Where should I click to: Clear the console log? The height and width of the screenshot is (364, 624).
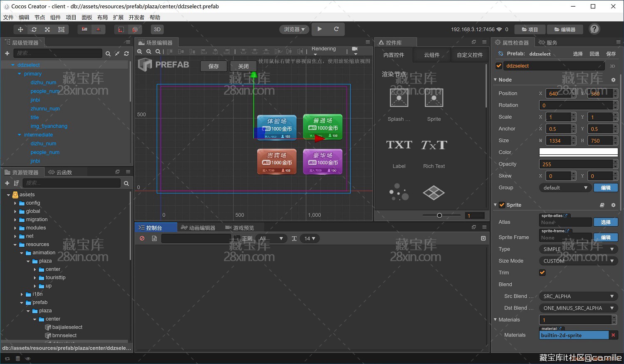tap(142, 238)
